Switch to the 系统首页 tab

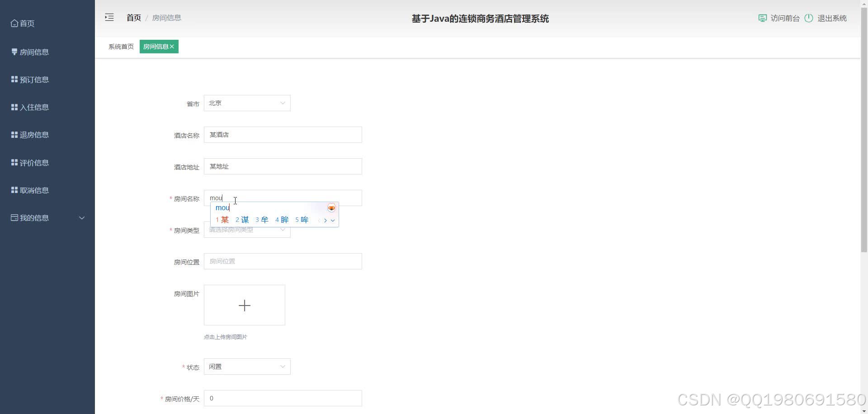(121, 47)
